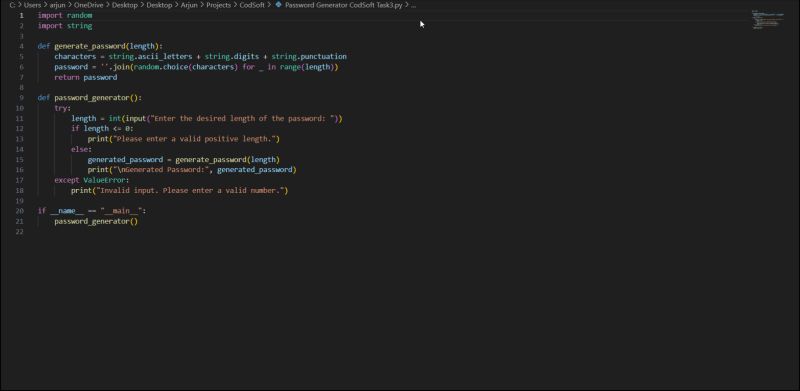Click the trailing '...' breadcrumb symbol item
Image resolution: width=800 pixels, height=391 pixels.
pos(413,5)
